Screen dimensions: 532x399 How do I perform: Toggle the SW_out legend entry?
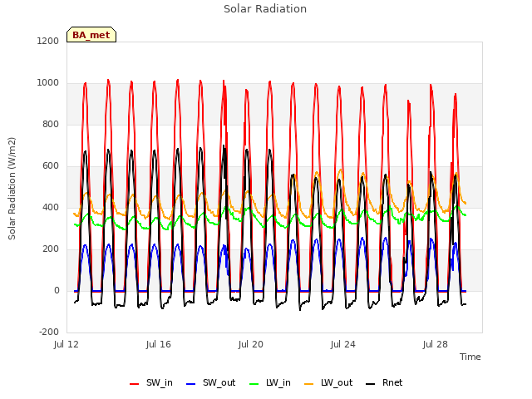pyautogui.click(x=210, y=383)
